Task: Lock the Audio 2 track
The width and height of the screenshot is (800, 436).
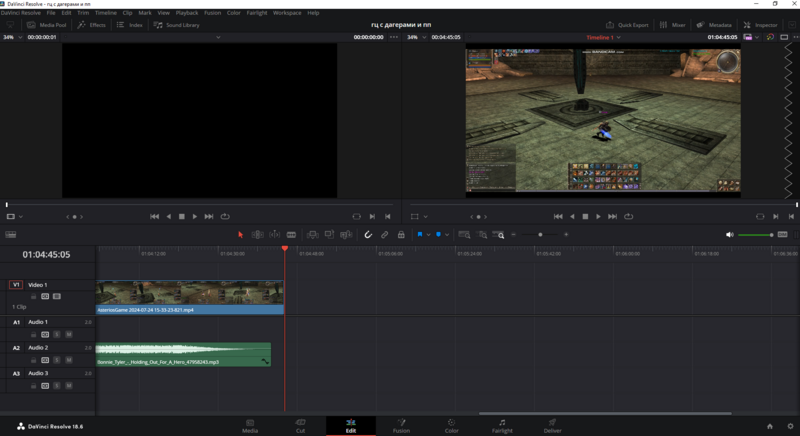Action: (33, 360)
